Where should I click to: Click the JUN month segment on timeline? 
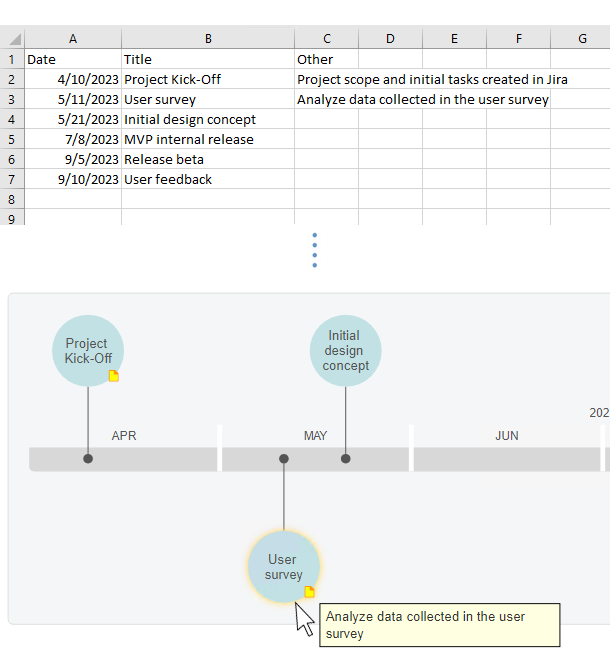506,458
